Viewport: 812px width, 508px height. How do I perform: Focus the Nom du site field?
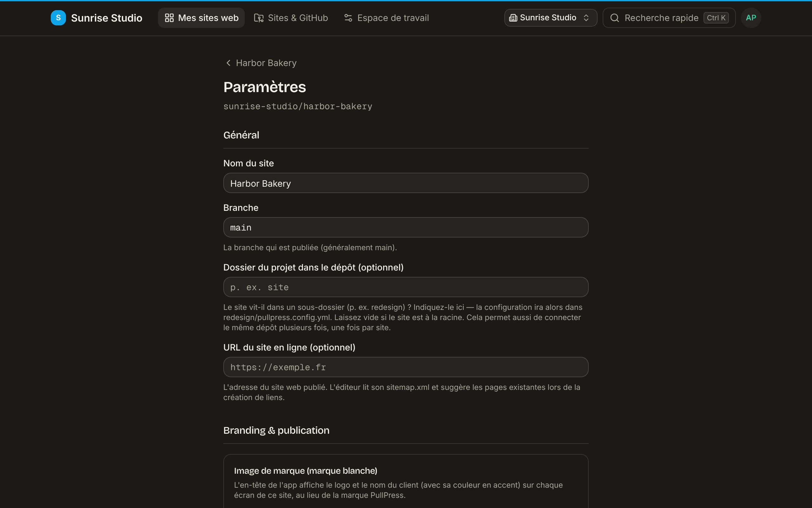tap(406, 183)
